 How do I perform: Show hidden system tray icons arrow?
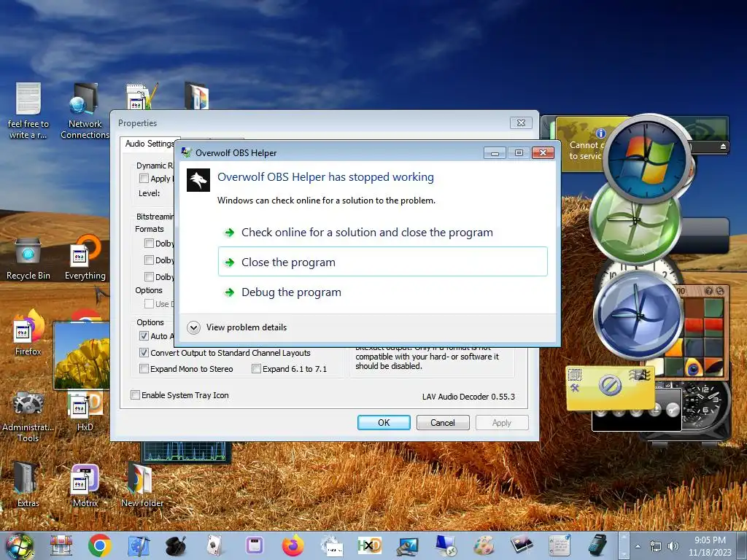(x=638, y=546)
